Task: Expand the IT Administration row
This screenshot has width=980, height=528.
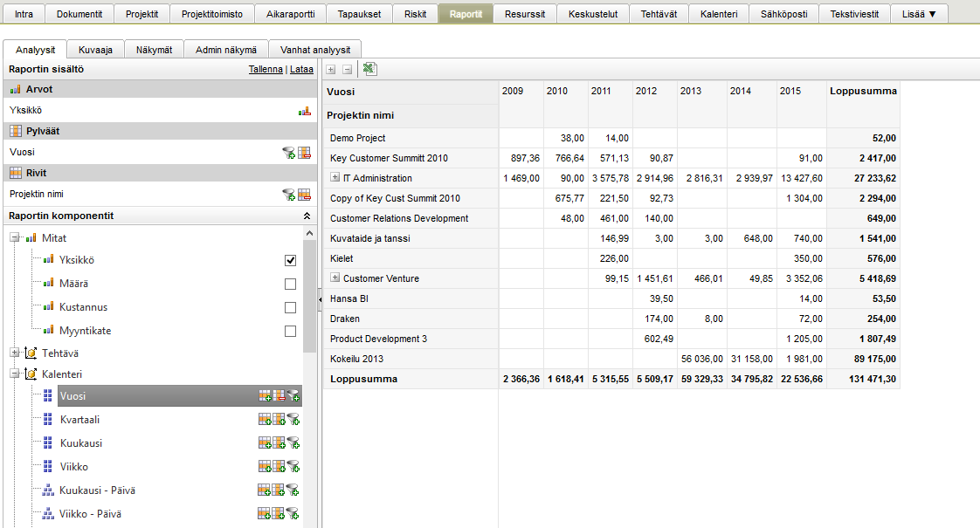Action: (x=335, y=177)
